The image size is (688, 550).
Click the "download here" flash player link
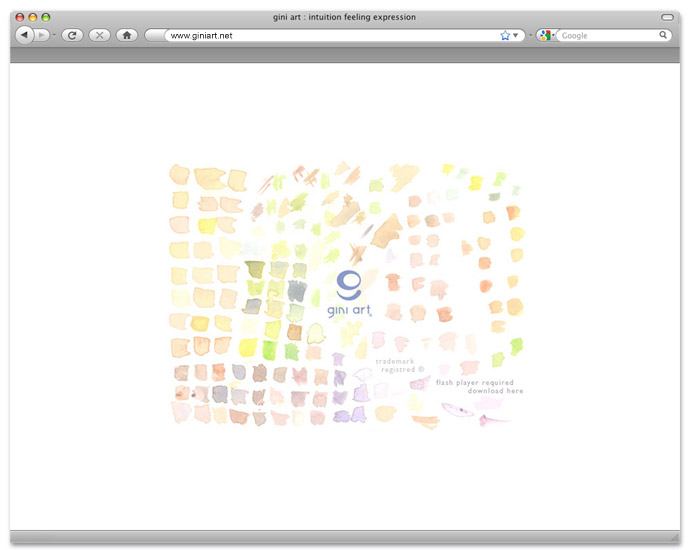(x=495, y=391)
